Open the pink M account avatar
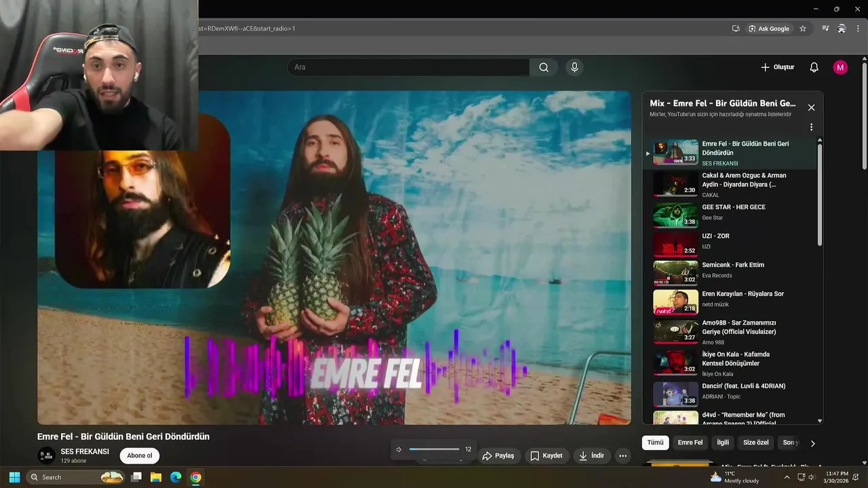The image size is (868, 488). [840, 67]
